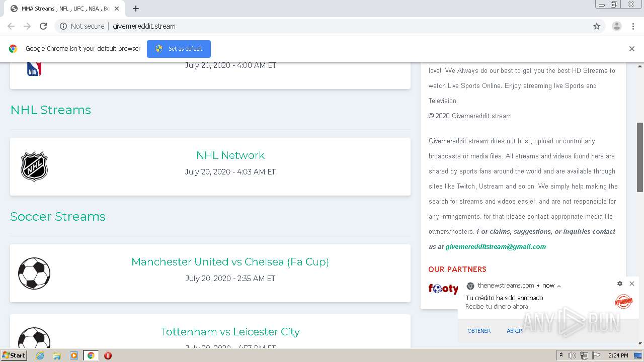Click the browser back arrow
The width and height of the screenshot is (644, 362).
(11, 26)
